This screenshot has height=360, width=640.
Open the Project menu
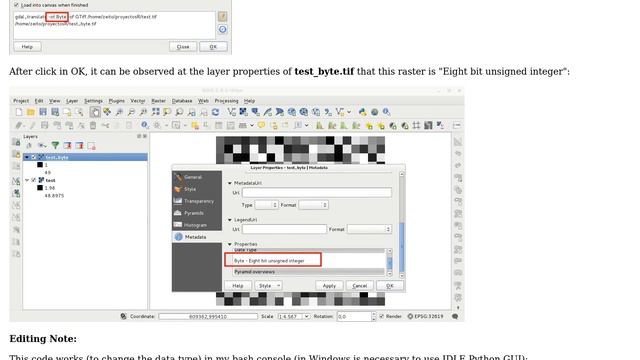[x=21, y=101]
